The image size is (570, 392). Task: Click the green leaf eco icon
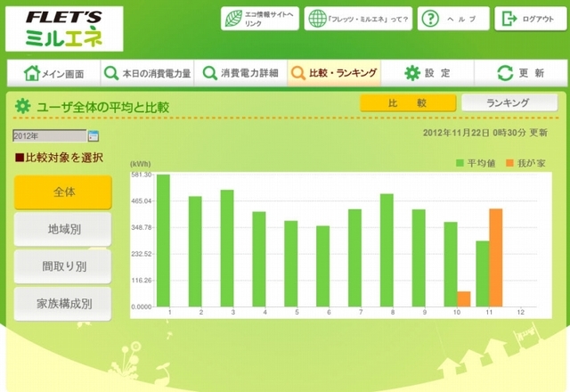233,19
